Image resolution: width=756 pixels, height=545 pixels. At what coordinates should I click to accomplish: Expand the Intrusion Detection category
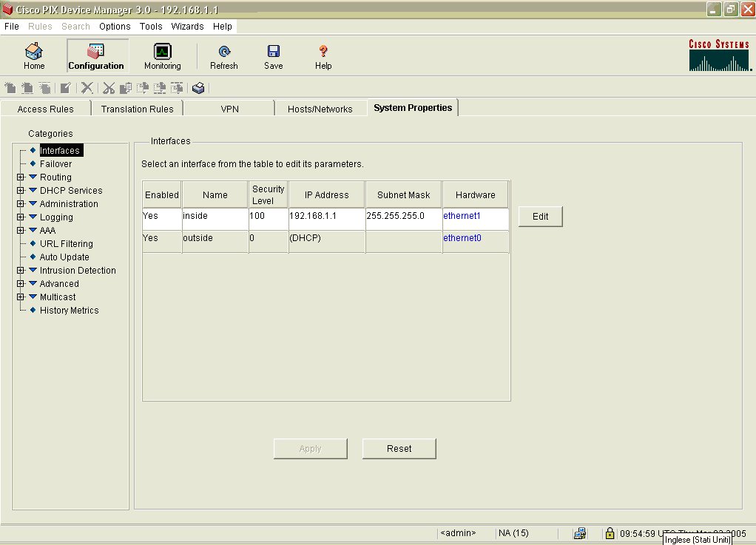click(21, 271)
